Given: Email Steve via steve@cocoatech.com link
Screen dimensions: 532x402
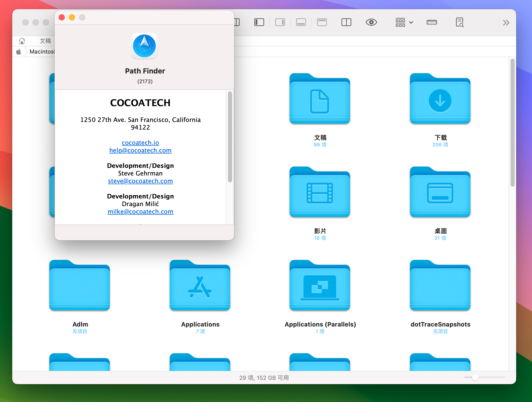Looking at the screenshot, I should [140, 181].
